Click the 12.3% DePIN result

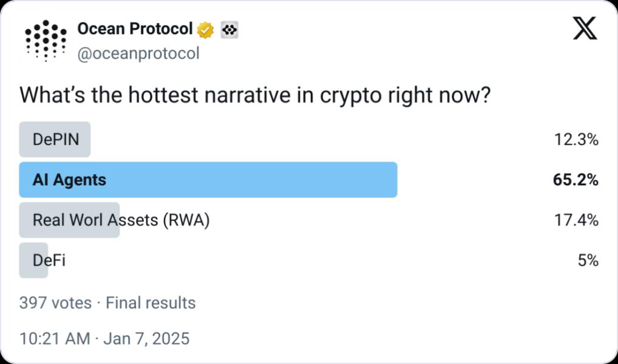[576, 140]
